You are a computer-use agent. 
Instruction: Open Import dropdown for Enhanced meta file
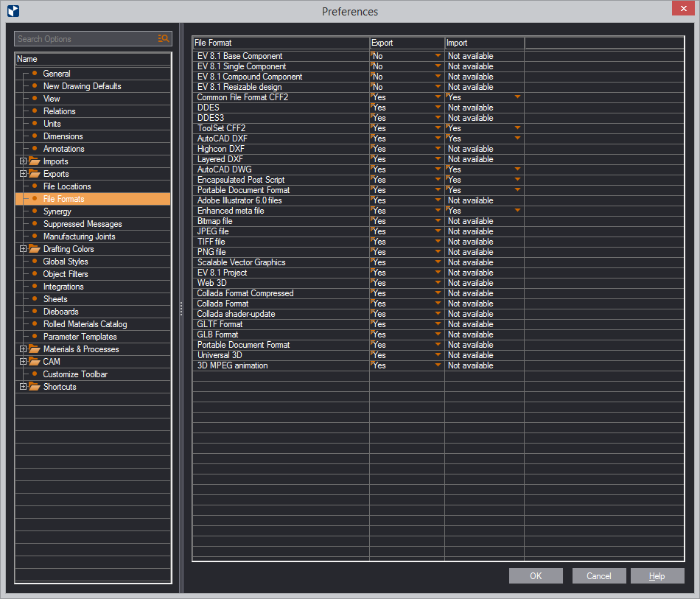517,210
